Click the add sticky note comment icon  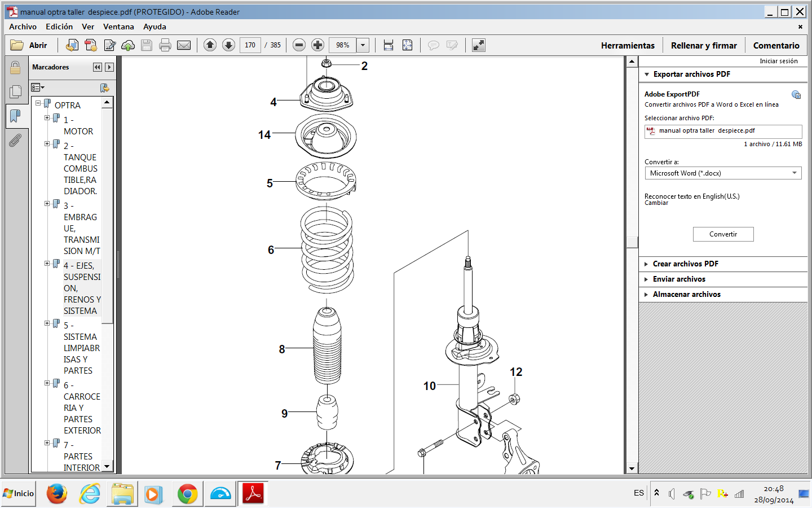pyautogui.click(x=434, y=45)
